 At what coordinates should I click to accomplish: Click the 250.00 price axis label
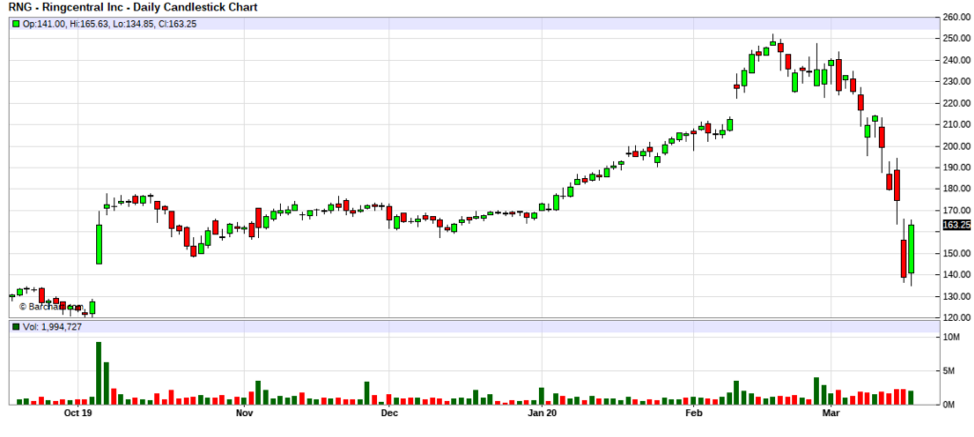pyautogui.click(x=957, y=38)
